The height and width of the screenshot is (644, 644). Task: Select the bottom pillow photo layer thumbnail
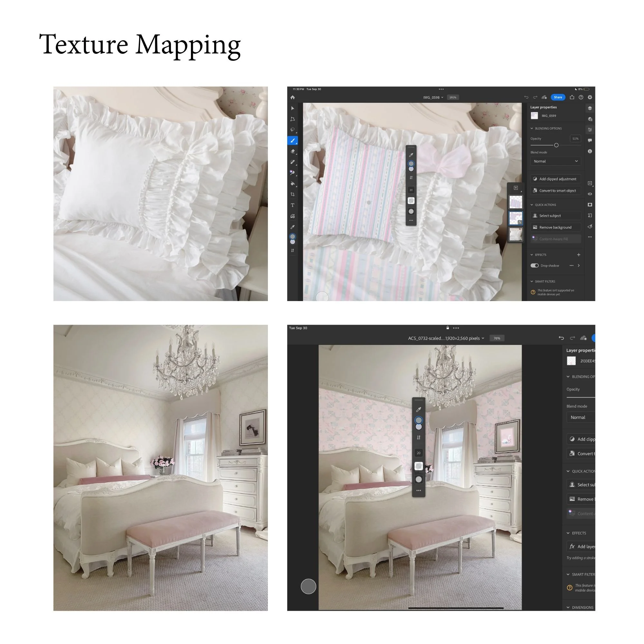coord(516,234)
